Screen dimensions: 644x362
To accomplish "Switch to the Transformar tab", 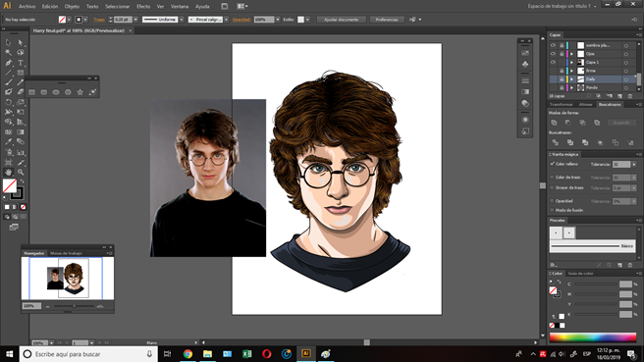I will pyautogui.click(x=562, y=105).
